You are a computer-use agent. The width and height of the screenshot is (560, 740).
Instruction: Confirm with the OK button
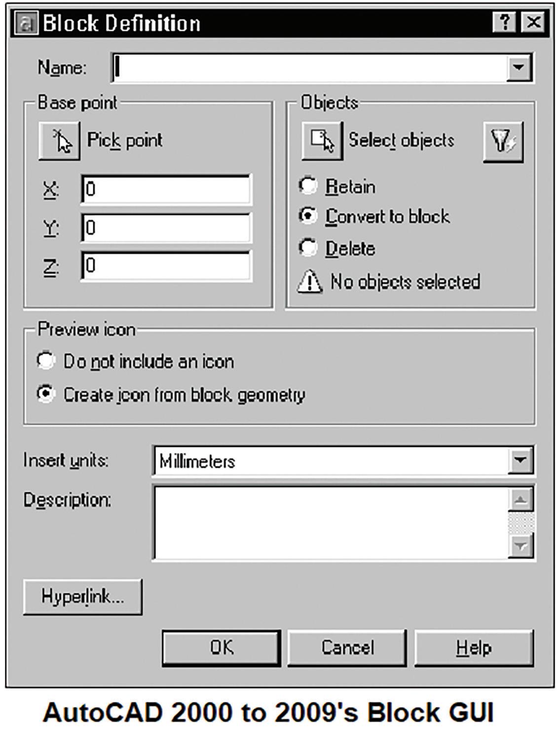[222, 648]
